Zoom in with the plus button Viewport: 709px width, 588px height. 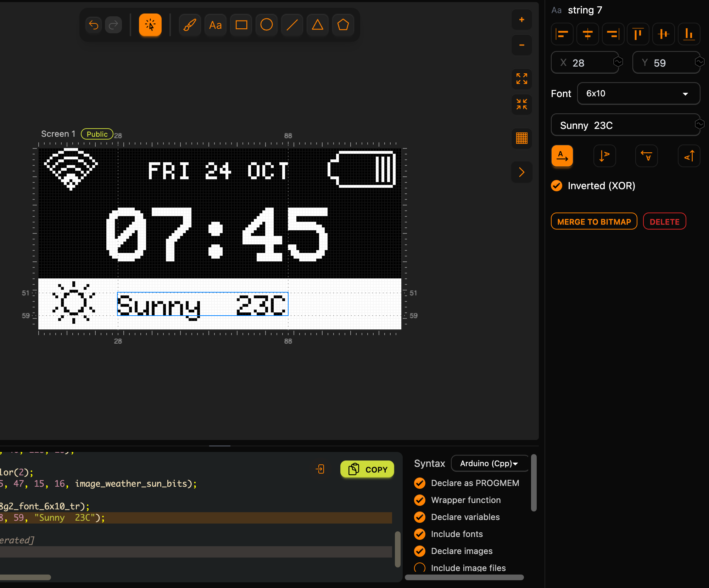(522, 19)
